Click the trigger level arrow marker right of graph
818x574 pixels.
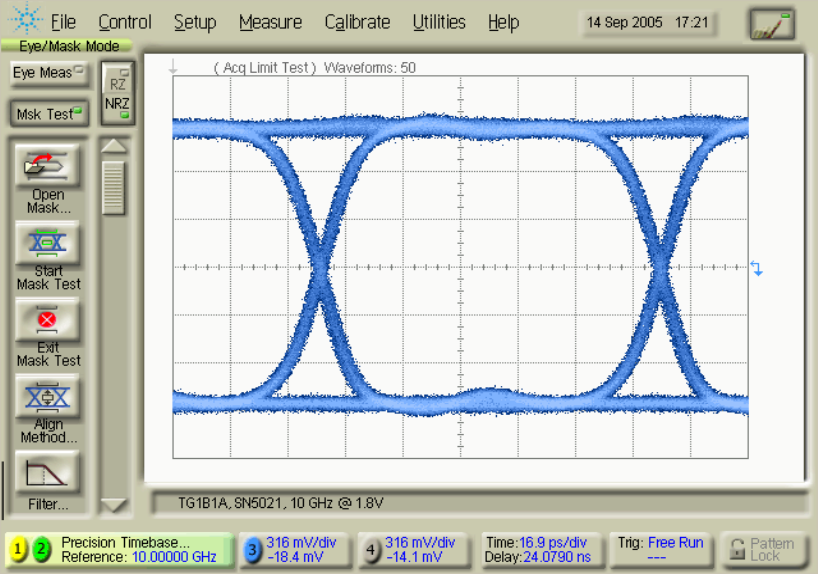pyautogui.click(x=756, y=268)
